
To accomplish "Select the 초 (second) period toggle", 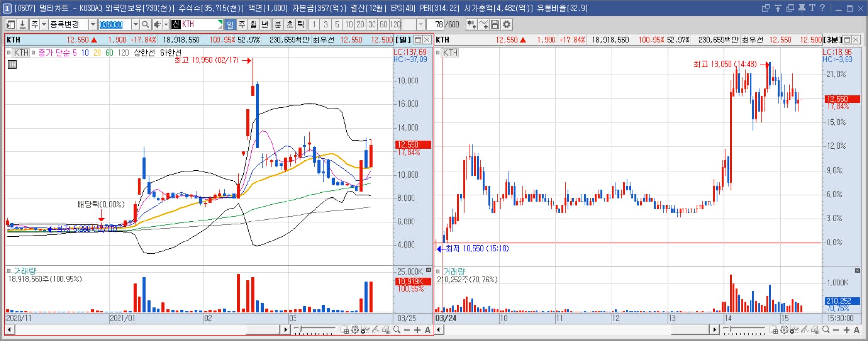I will point(290,24).
